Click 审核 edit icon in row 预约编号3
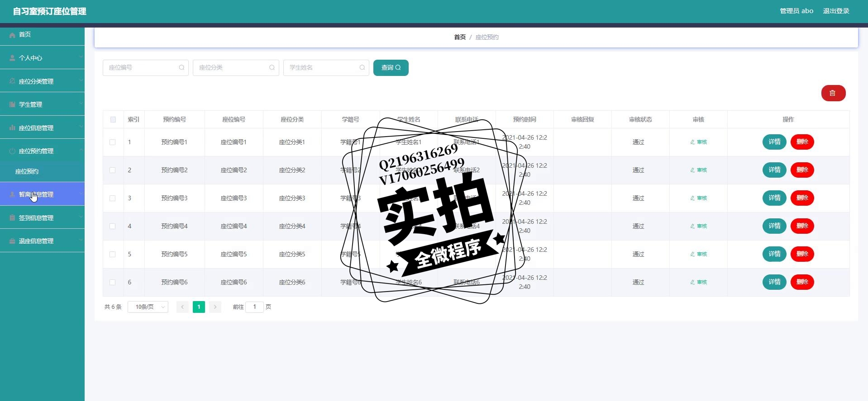Screen dimensions: 868x401 (x=692, y=198)
